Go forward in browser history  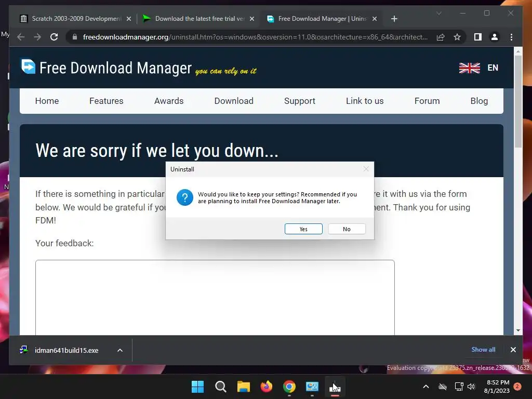[x=37, y=37]
